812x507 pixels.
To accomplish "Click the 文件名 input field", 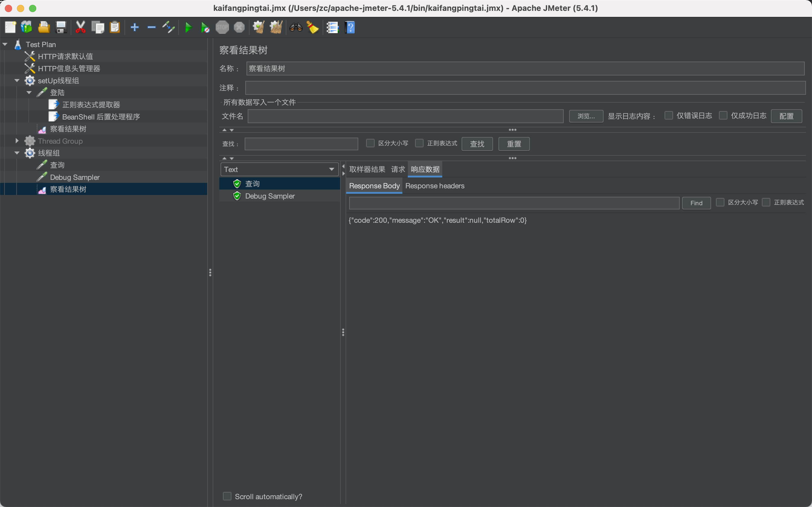I will (x=405, y=116).
